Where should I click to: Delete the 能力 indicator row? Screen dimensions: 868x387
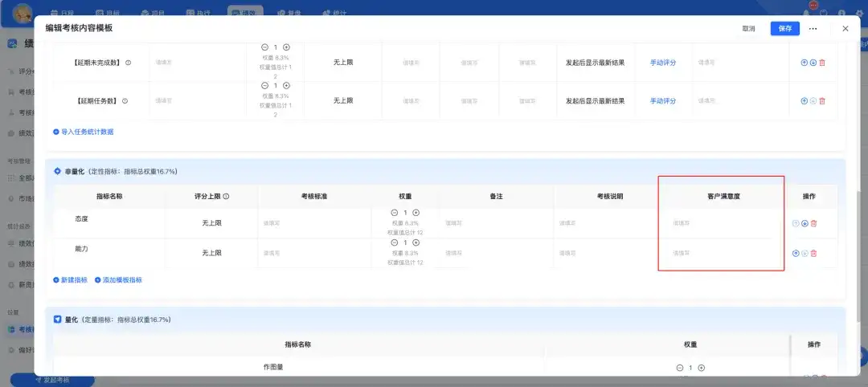tap(813, 253)
